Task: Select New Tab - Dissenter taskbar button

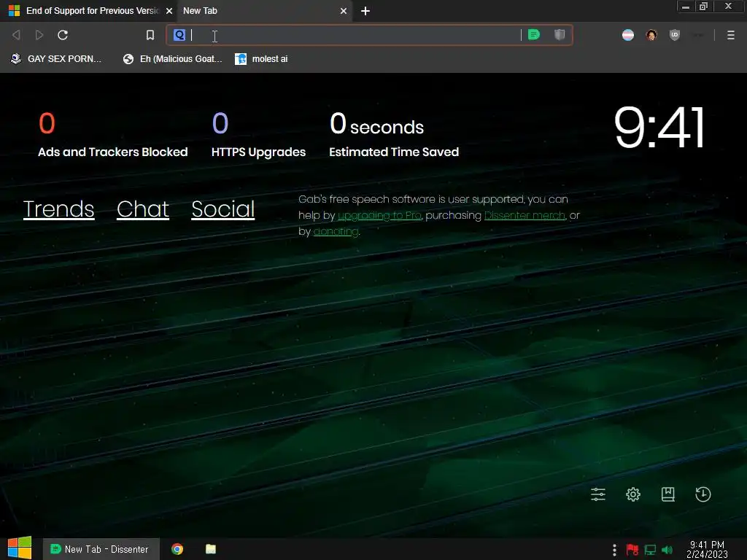Action: 100,549
